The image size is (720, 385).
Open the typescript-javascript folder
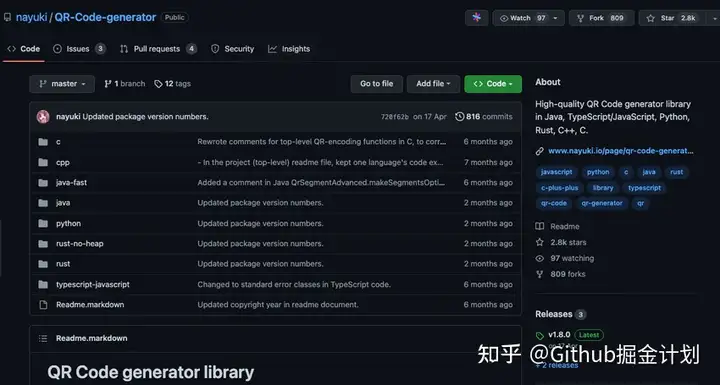tap(93, 284)
